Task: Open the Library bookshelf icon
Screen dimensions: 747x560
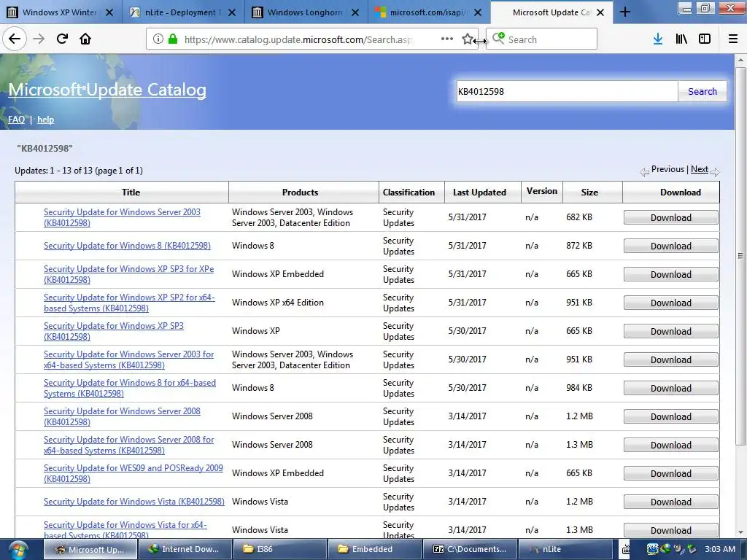Action: 681,39
